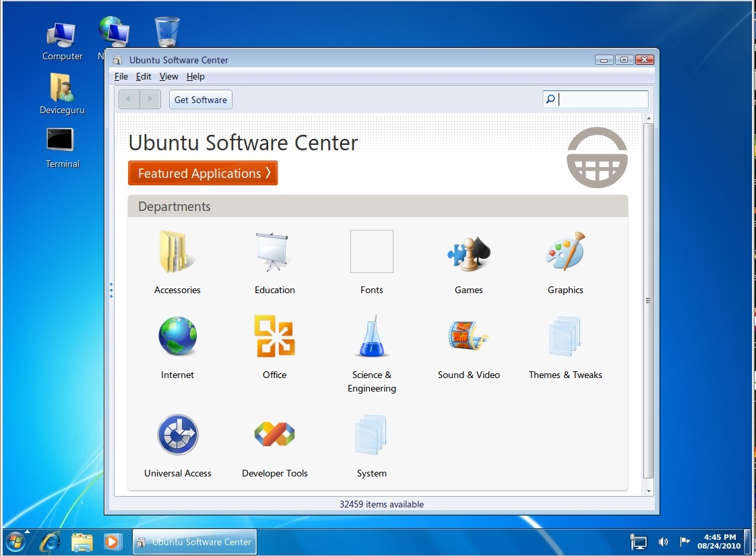Viewport: 756px width, 556px height.
Task: Select the Recycle Bin desktop icon
Action: (x=167, y=32)
